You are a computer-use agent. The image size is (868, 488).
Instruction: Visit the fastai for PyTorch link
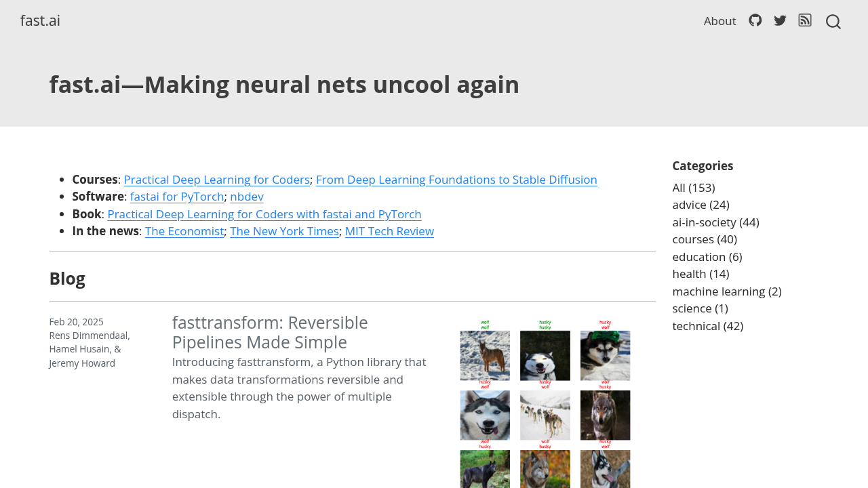point(177,197)
